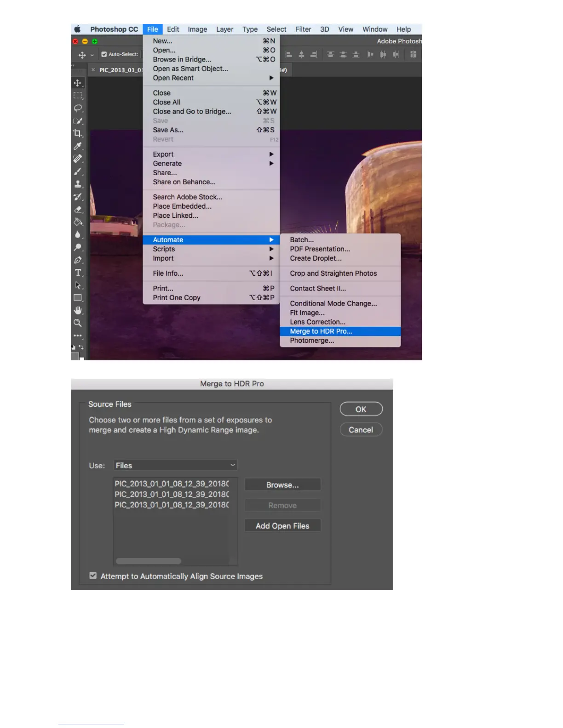The height and width of the screenshot is (728, 563).
Task: Select the Eraser tool
Action: (78, 209)
